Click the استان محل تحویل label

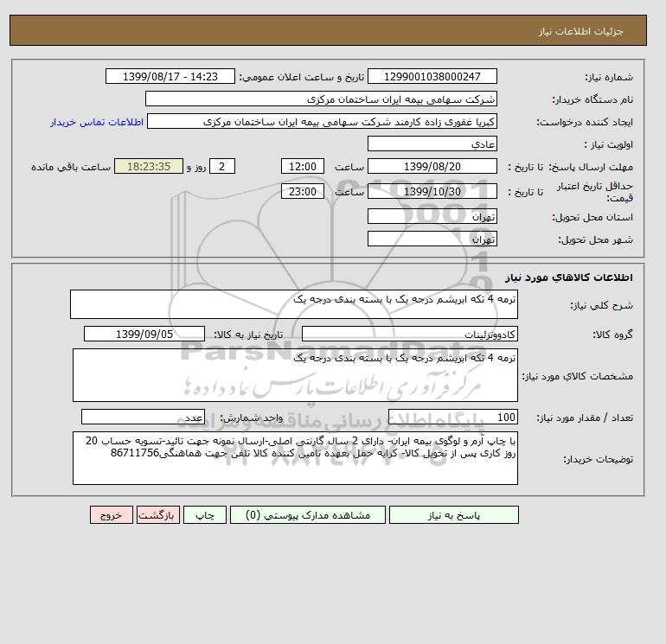[592, 217]
